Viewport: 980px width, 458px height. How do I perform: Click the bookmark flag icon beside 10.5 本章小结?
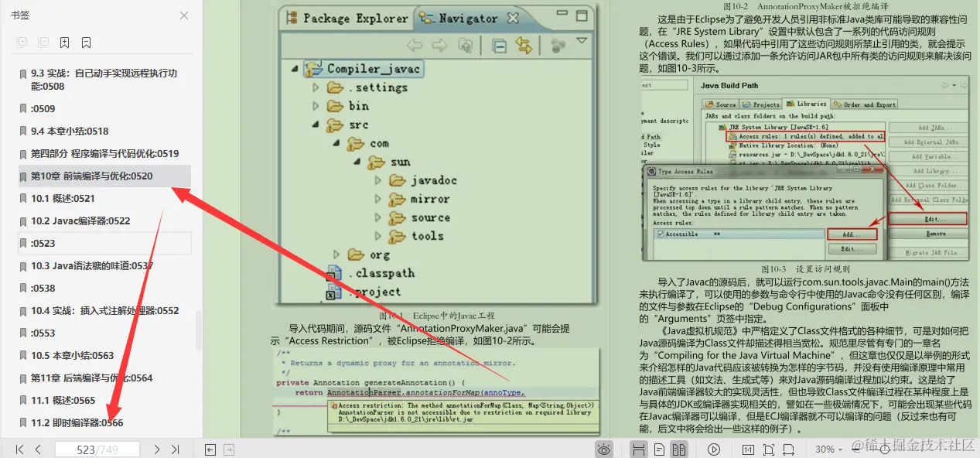point(24,355)
